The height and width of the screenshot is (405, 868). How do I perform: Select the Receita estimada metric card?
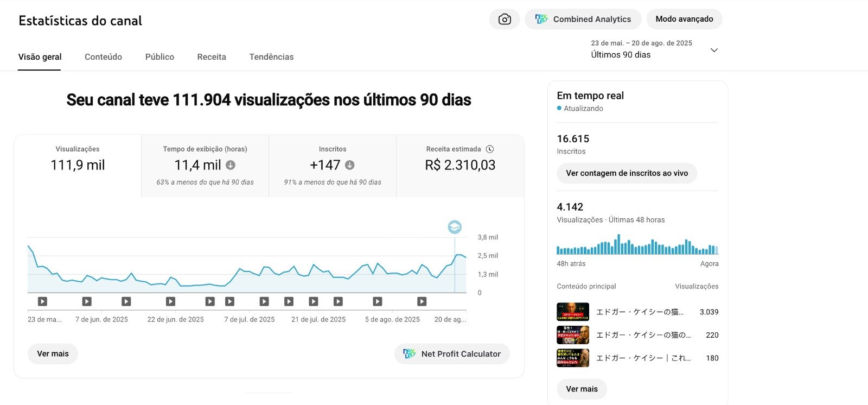[x=460, y=166]
